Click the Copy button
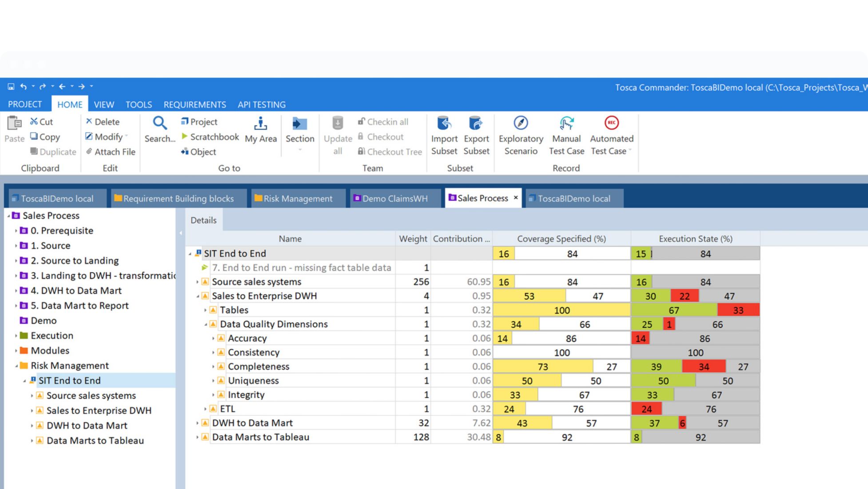The image size is (868, 489). coord(45,137)
